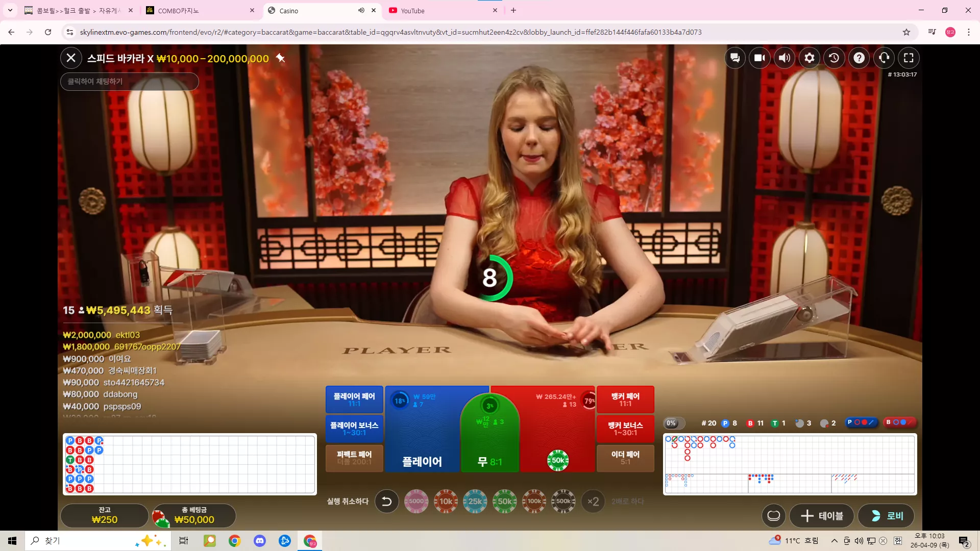Enter fullscreen mode
The image size is (980, 551).
tap(909, 58)
